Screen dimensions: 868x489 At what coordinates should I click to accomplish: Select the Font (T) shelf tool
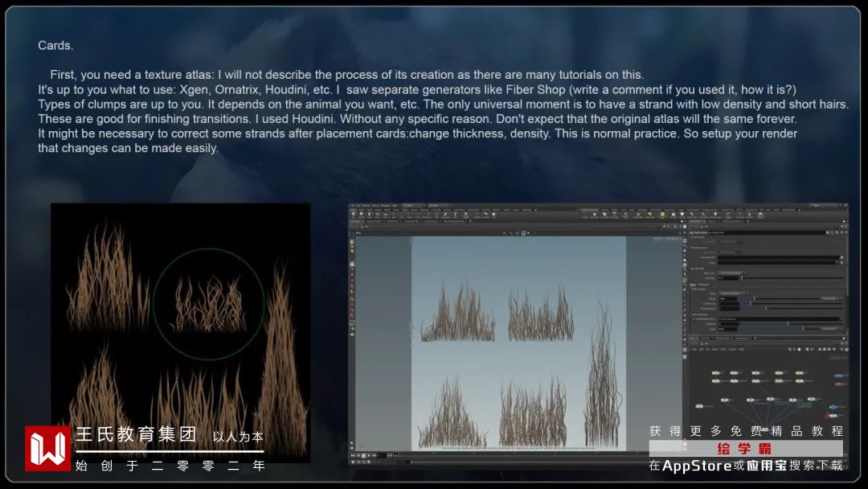click(x=455, y=214)
